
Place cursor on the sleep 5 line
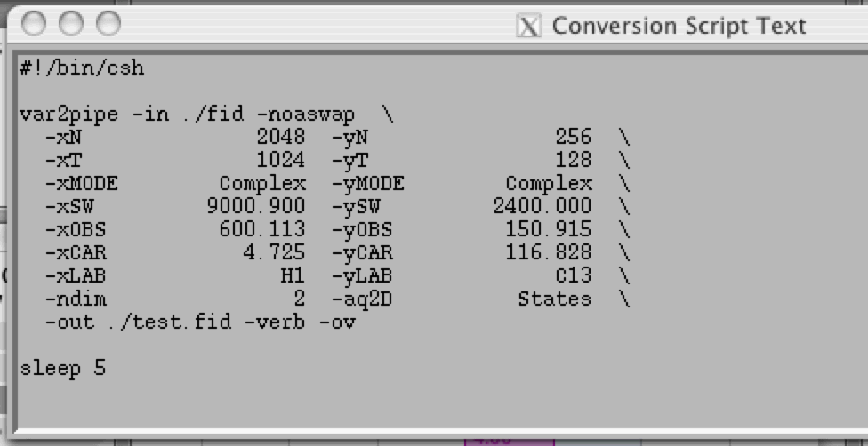click(62, 368)
